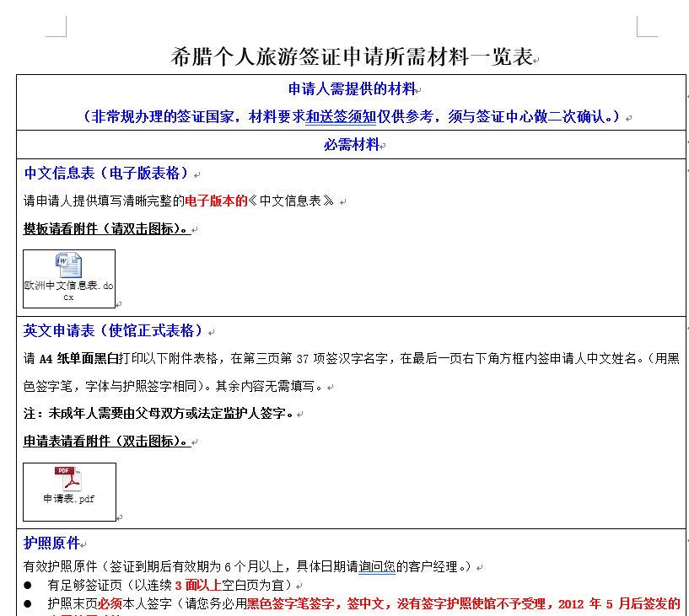Viewport: 689px width, 616px height.
Task: Click the 必需材料 section header
Action: point(351,144)
